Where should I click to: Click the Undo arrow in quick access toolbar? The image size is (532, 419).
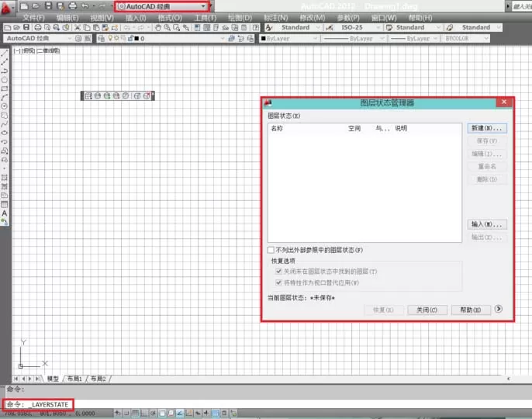[85, 5]
